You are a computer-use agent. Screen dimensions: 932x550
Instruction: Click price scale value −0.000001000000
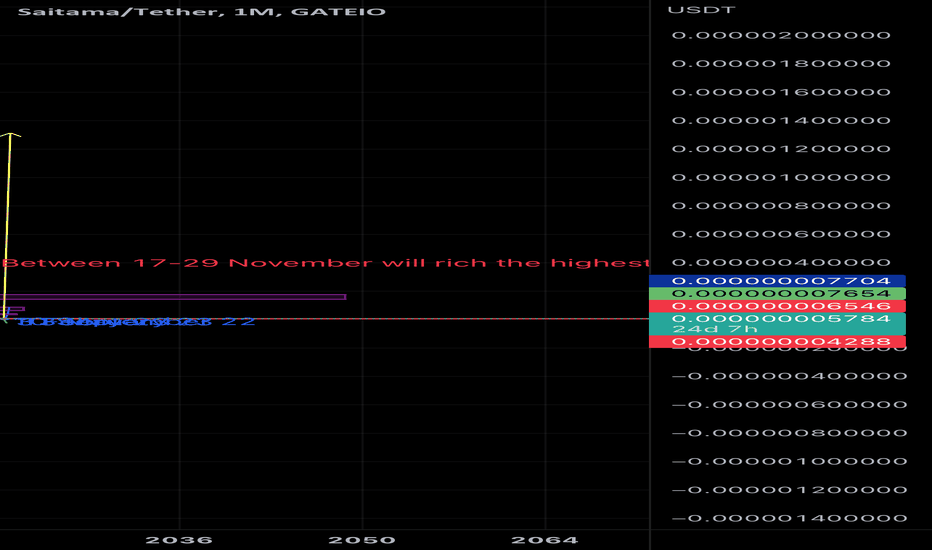[x=789, y=461]
